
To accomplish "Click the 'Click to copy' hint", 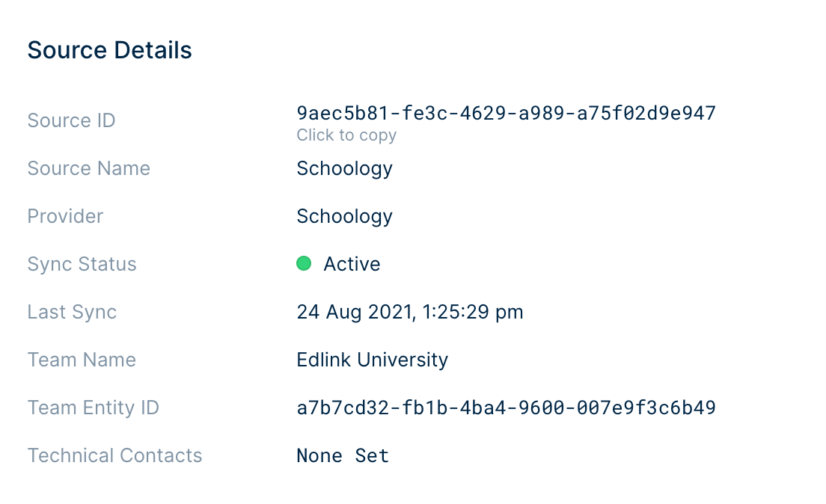I will click(x=346, y=135).
